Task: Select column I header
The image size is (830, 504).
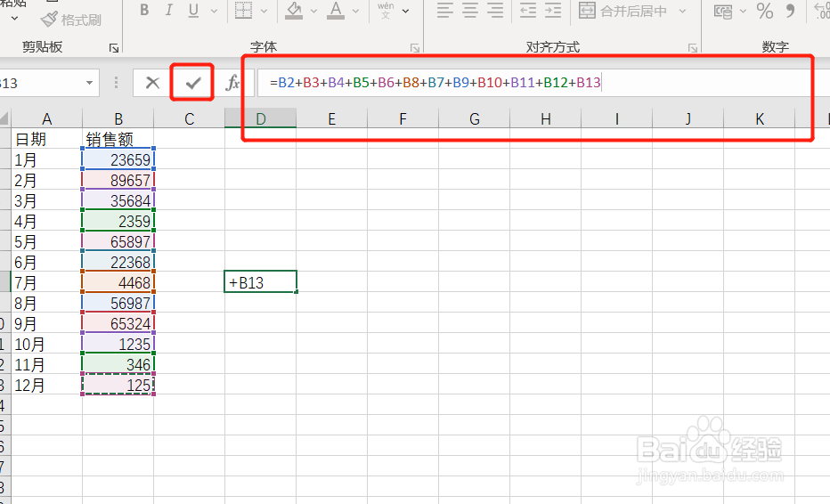Action: point(616,118)
